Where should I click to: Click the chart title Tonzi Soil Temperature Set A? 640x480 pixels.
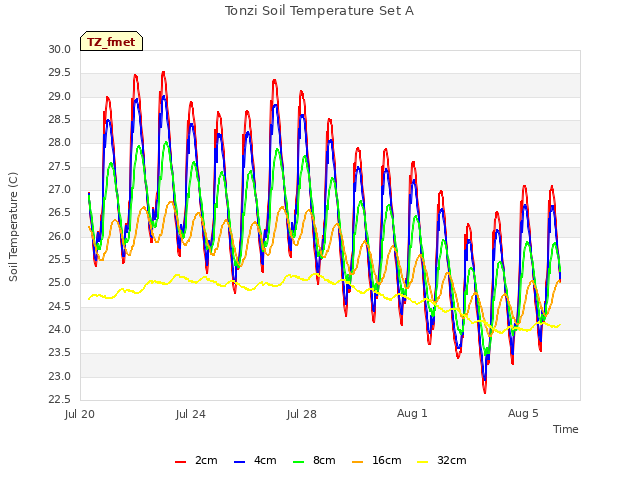tap(320, 11)
